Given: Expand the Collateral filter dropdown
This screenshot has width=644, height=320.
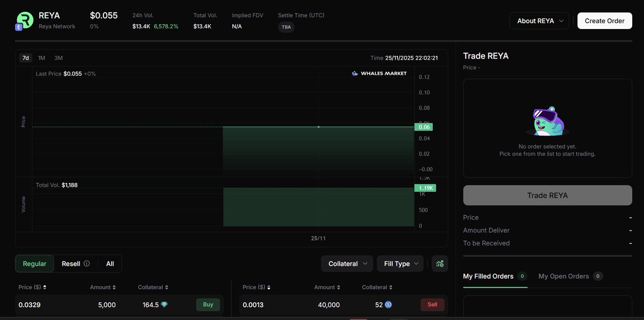Looking at the screenshot, I should 347,264.
